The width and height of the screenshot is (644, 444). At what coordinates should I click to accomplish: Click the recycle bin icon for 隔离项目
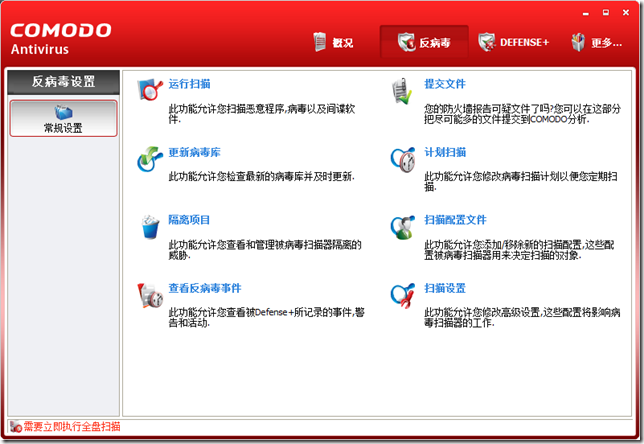point(150,227)
